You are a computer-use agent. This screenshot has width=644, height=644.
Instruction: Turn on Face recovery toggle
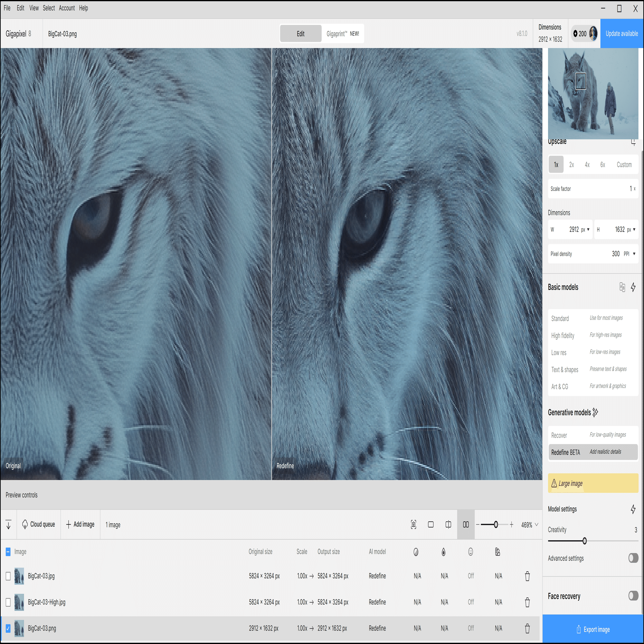tap(633, 596)
